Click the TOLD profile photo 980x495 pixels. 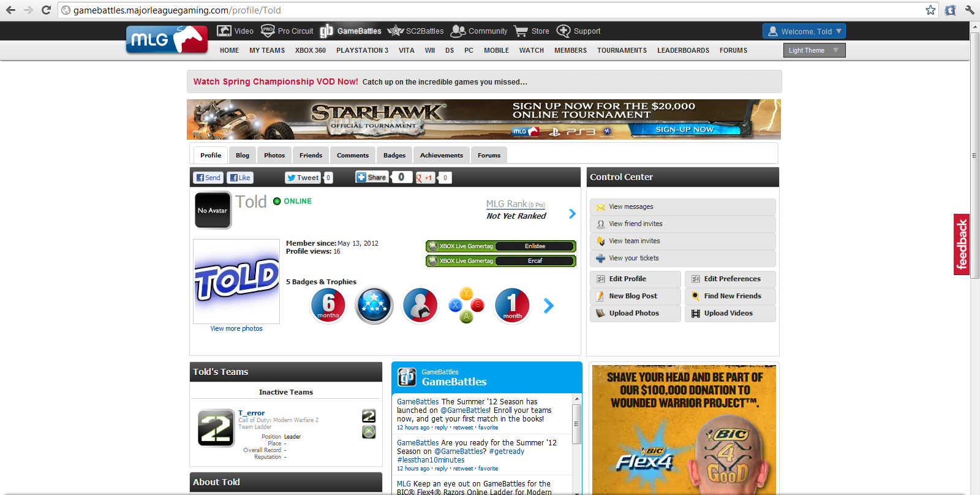(236, 281)
